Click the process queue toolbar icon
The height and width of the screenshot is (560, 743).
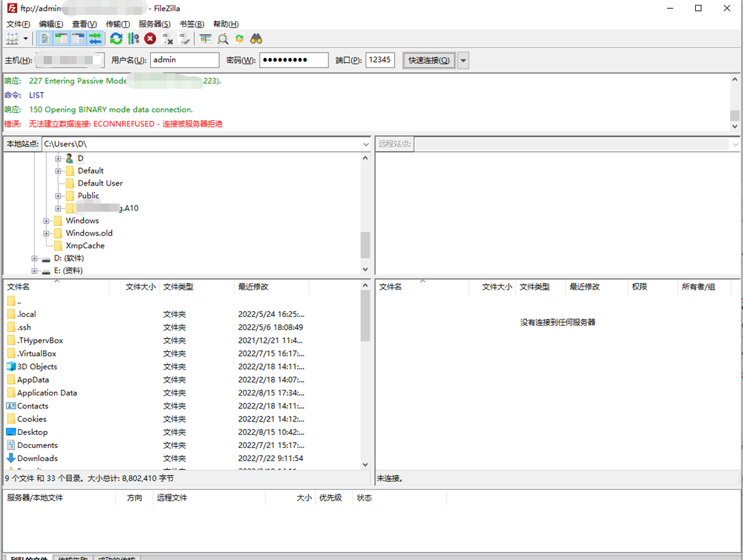[133, 39]
